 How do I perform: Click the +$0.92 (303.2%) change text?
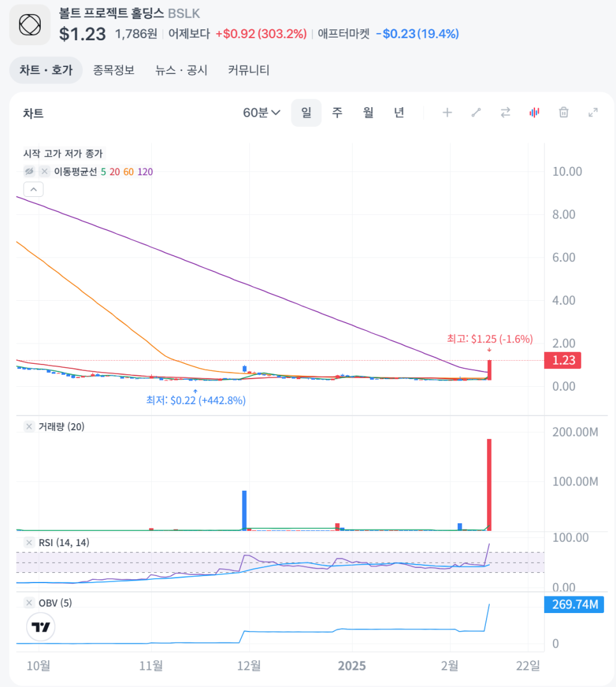pos(261,34)
